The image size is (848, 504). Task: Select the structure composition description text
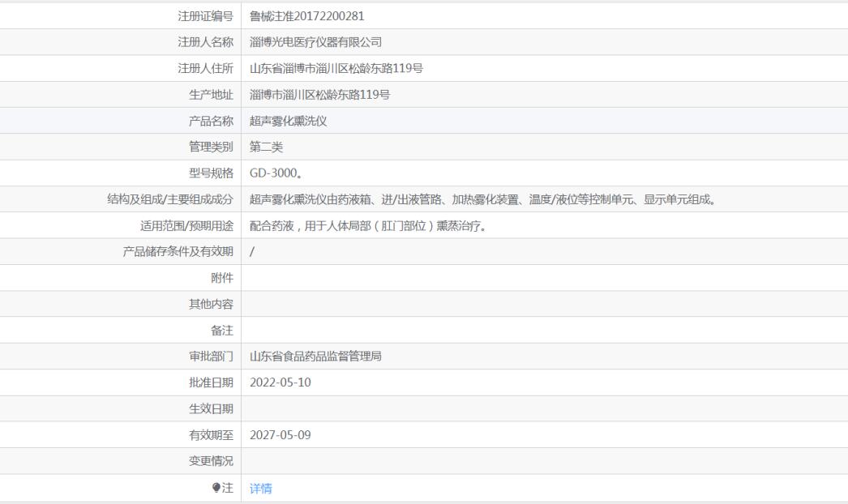(483, 199)
